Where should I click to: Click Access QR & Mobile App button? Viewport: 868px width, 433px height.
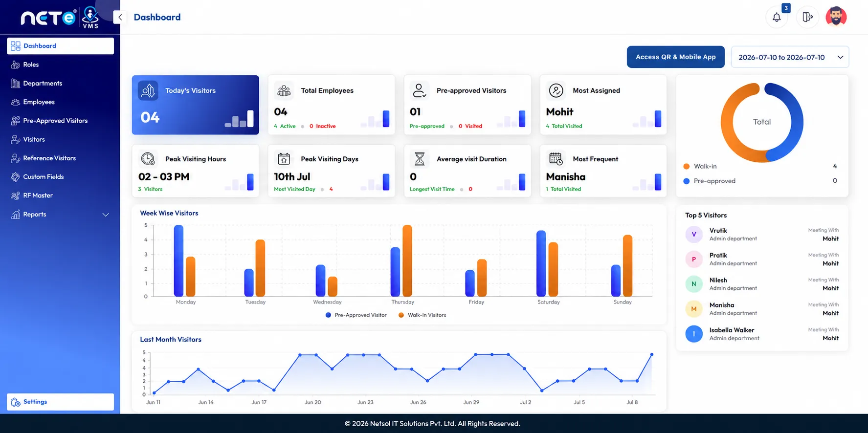[x=675, y=57]
